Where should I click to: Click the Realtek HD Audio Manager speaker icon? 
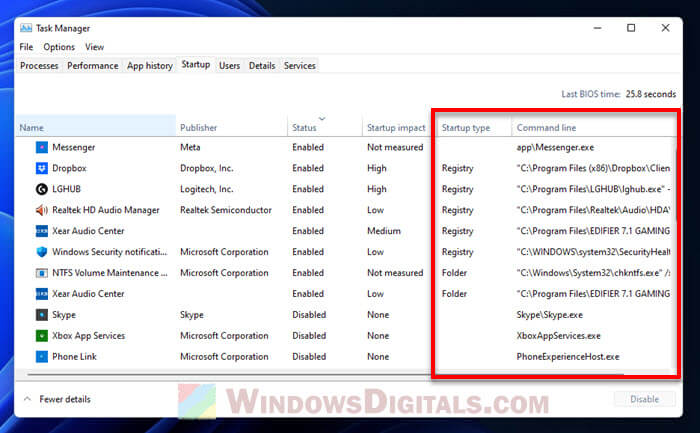coord(42,210)
